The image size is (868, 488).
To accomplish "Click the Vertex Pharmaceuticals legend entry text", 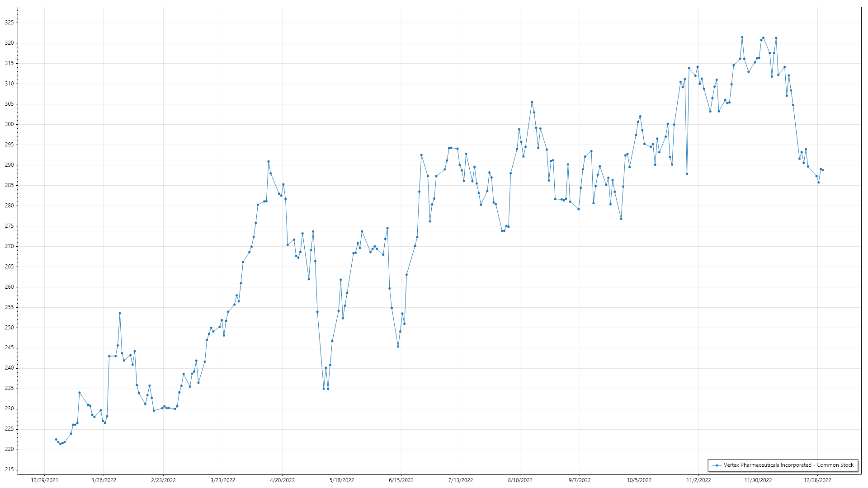I will [788, 465].
